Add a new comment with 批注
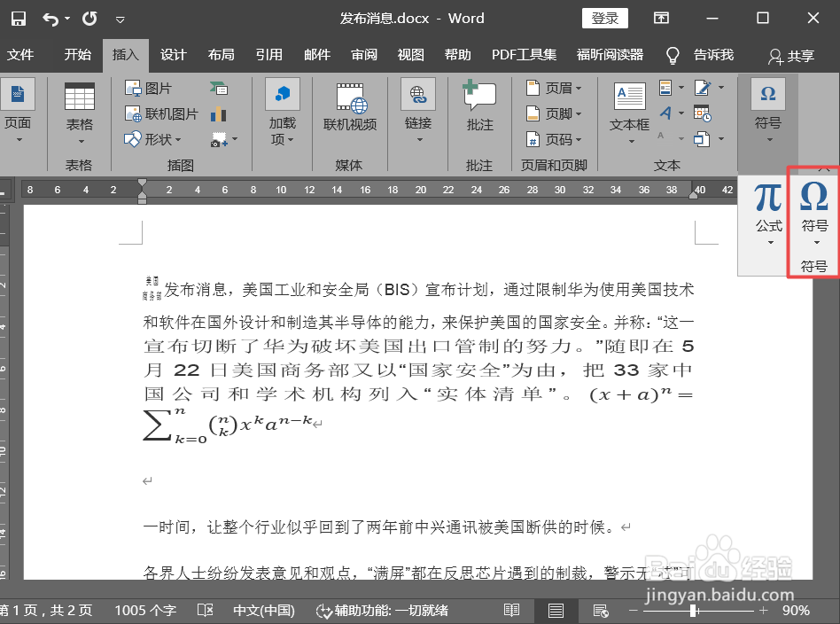The height and width of the screenshot is (624, 840). point(479,105)
